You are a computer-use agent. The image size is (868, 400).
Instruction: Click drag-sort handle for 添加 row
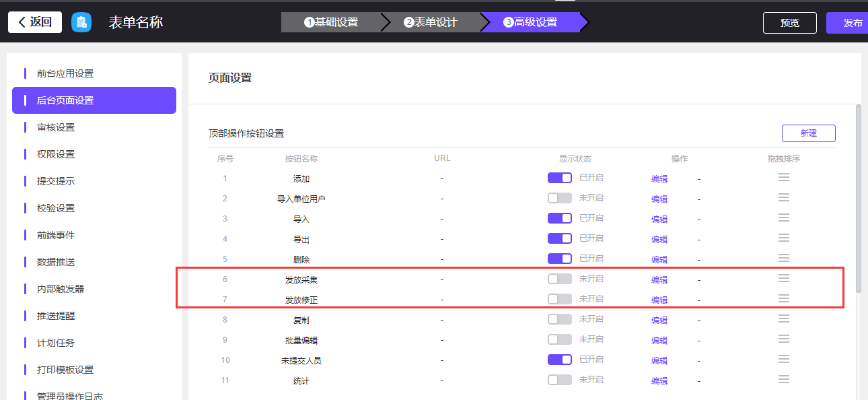pyautogui.click(x=784, y=177)
